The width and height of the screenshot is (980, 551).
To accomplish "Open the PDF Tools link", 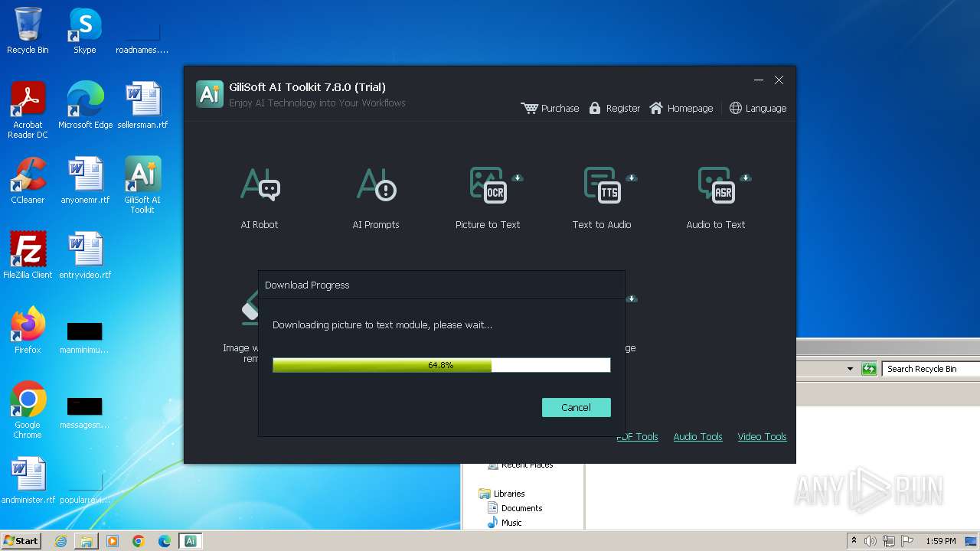I will [637, 436].
